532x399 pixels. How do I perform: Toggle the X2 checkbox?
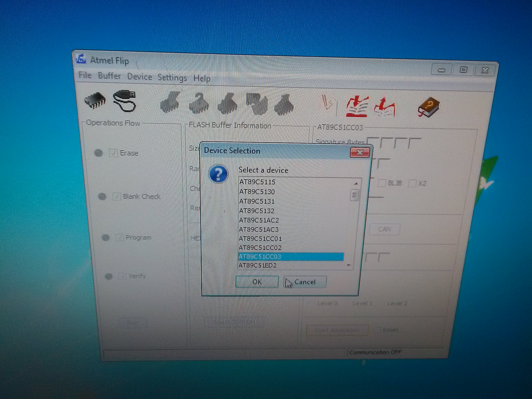coord(412,183)
